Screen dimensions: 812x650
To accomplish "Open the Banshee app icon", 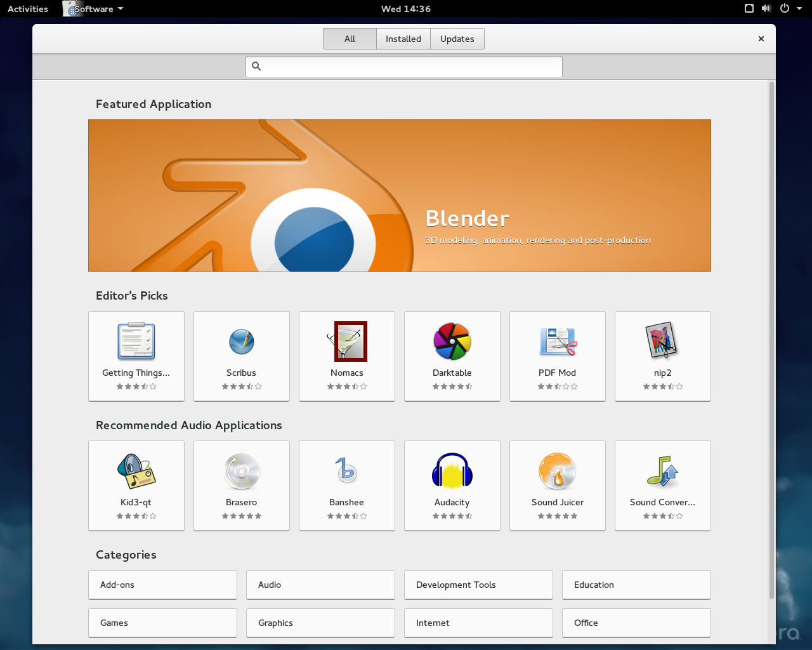I will pos(347,470).
